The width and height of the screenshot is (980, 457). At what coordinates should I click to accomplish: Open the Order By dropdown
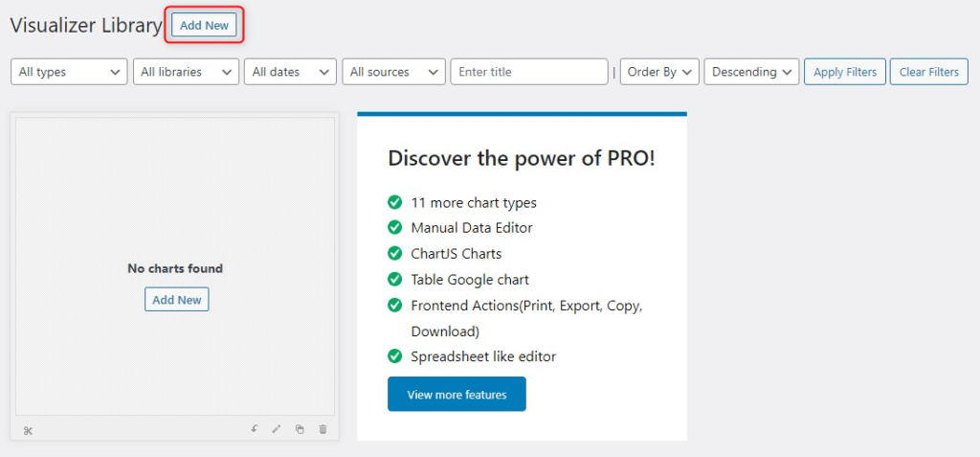click(x=659, y=72)
